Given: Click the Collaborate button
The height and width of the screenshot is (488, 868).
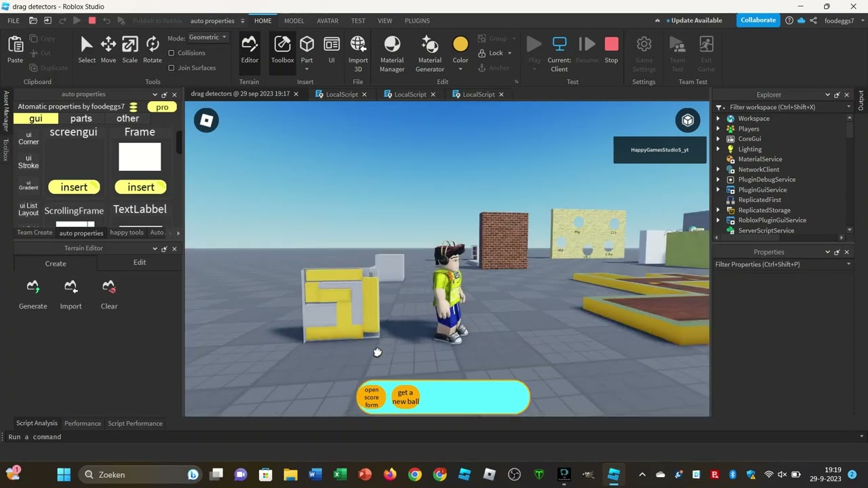Looking at the screenshot, I should click(x=758, y=20).
